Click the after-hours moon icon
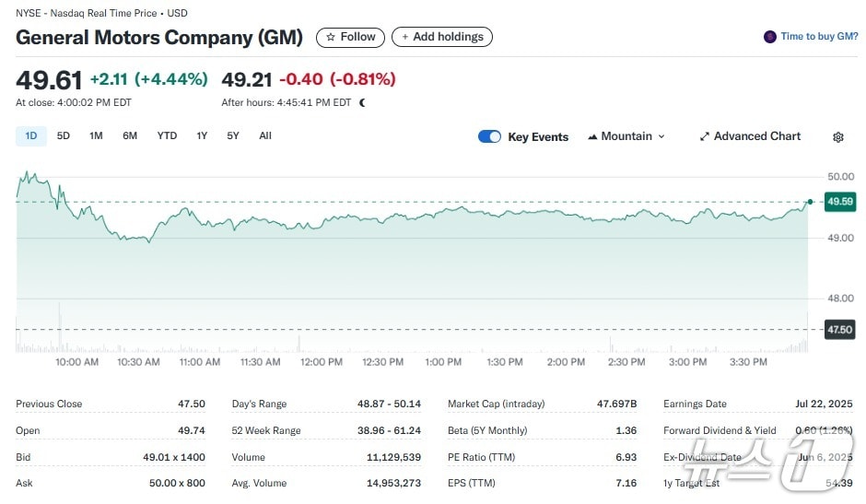866x504 pixels. pyautogui.click(x=363, y=103)
